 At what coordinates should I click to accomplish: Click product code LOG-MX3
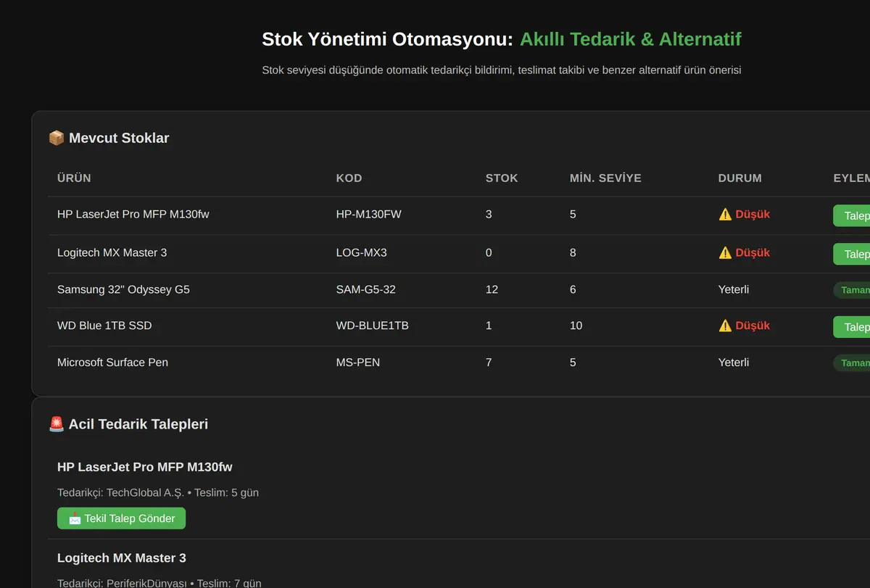point(362,253)
